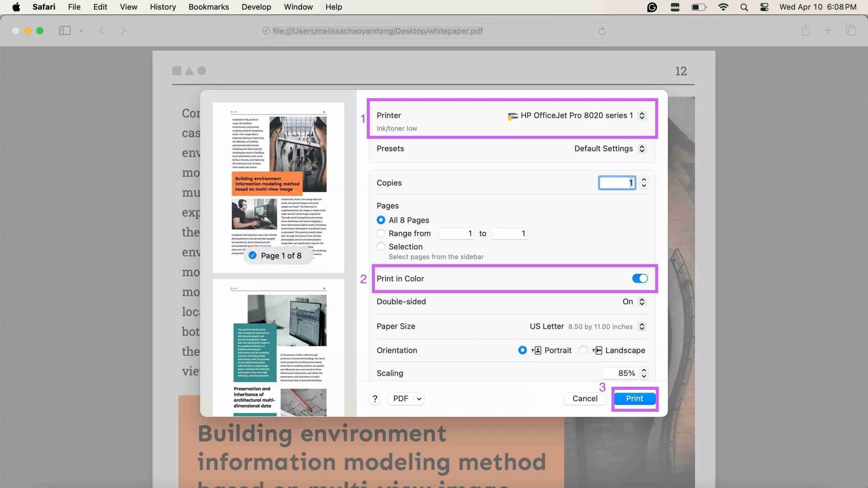Click the back navigation arrow
This screenshot has width=868, height=488.
pyautogui.click(x=102, y=30)
